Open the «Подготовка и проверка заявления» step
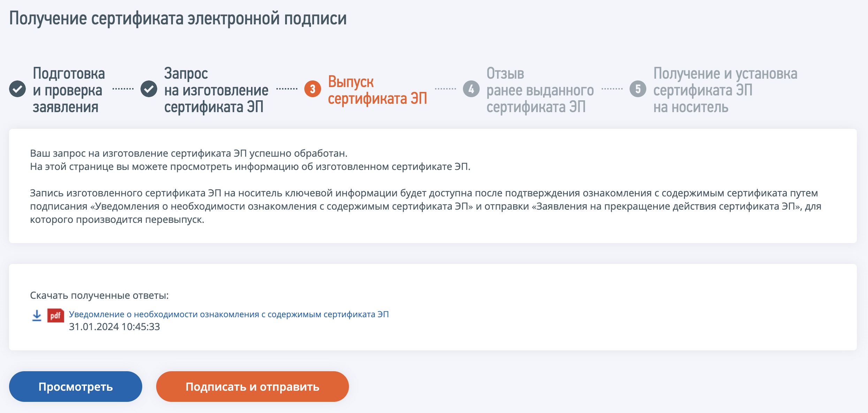This screenshot has height=413, width=868. click(69, 90)
